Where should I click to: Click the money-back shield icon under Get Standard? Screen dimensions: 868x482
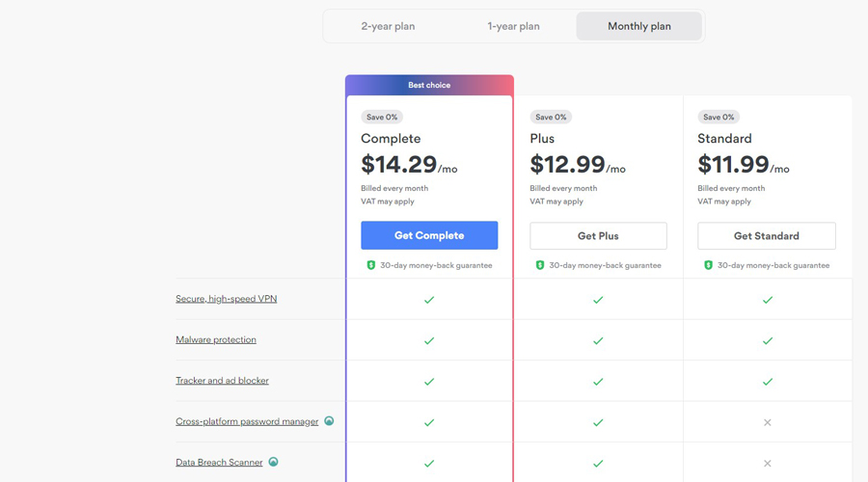(x=708, y=265)
